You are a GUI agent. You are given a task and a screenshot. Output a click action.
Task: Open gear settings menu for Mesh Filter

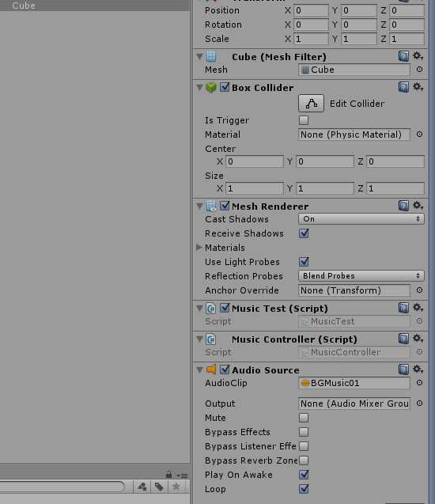point(418,56)
